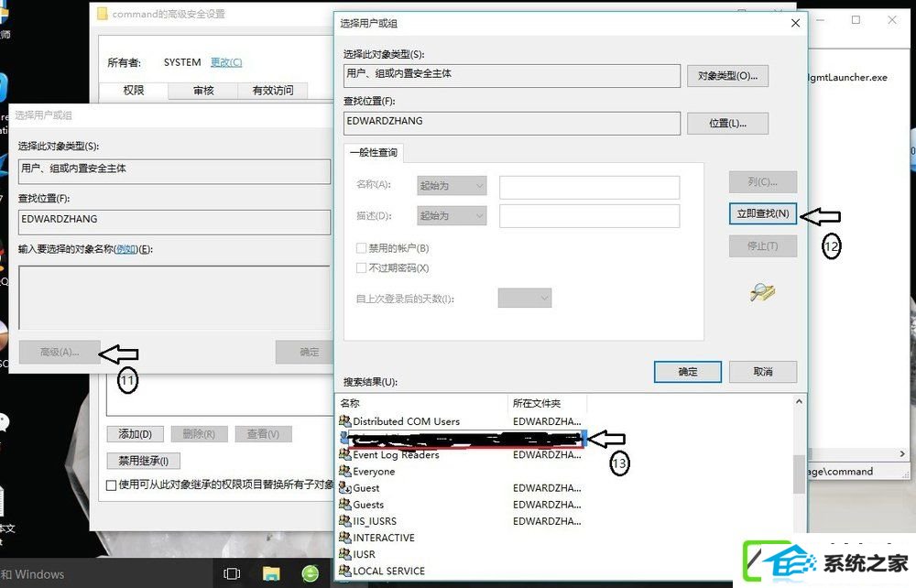The width and height of the screenshot is (916, 588).
Task: Click the 列(C)... columns button
Action: click(x=762, y=182)
